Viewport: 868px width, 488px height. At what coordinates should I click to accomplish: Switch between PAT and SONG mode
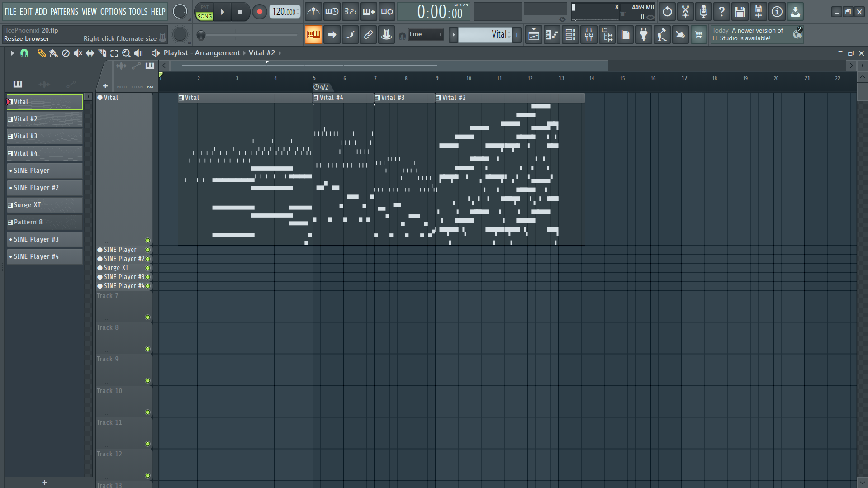pyautogui.click(x=204, y=12)
